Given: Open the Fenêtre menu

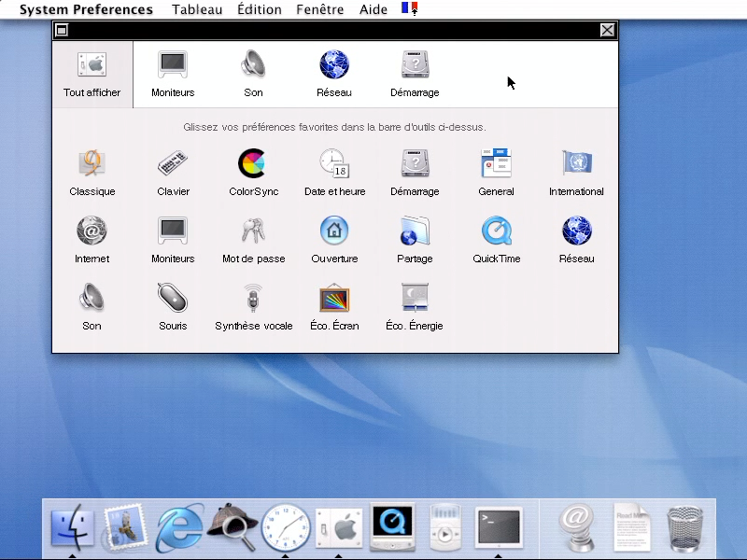Looking at the screenshot, I should 320,9.
